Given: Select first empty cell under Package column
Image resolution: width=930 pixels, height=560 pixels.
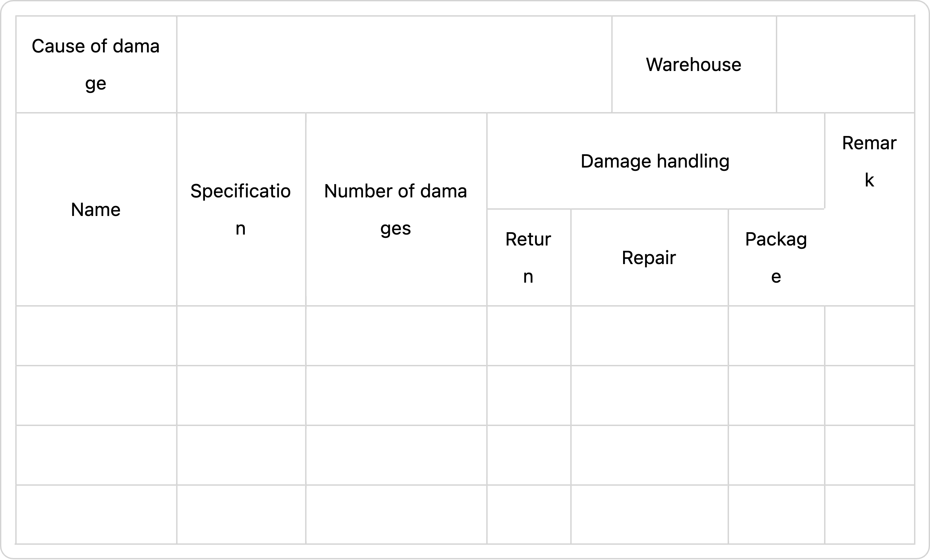Looking at the screenshot, I should pyautogui.click(x=776, y=336).
